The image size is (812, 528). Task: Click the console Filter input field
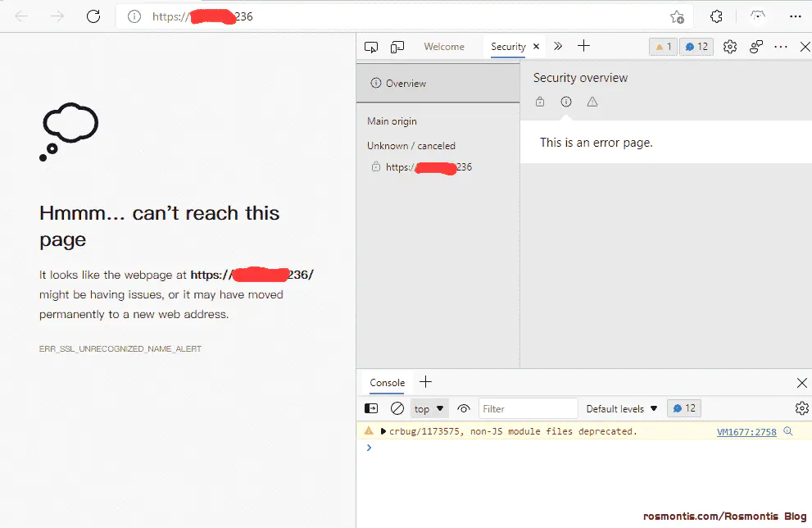click(x=528, y=408)
